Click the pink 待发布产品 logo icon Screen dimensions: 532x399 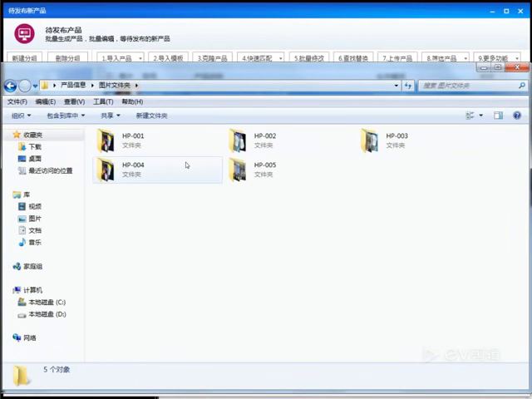[x=24, y=33]
